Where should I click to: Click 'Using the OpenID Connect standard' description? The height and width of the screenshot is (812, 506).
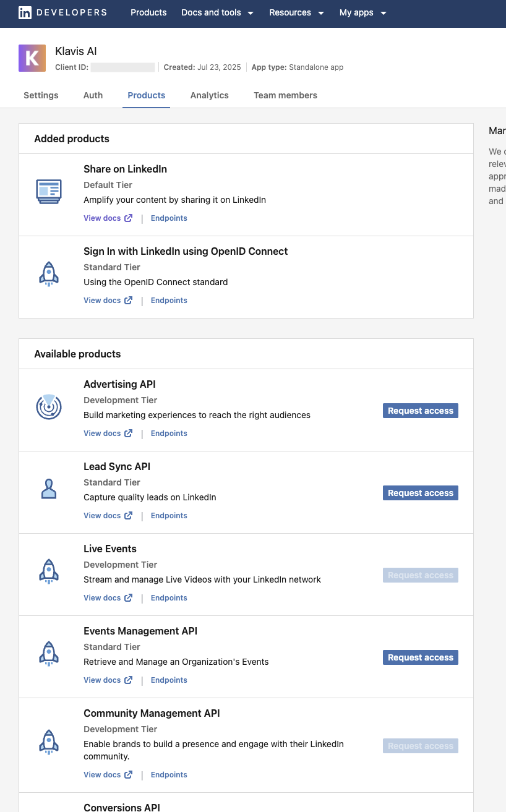point(156,282)
